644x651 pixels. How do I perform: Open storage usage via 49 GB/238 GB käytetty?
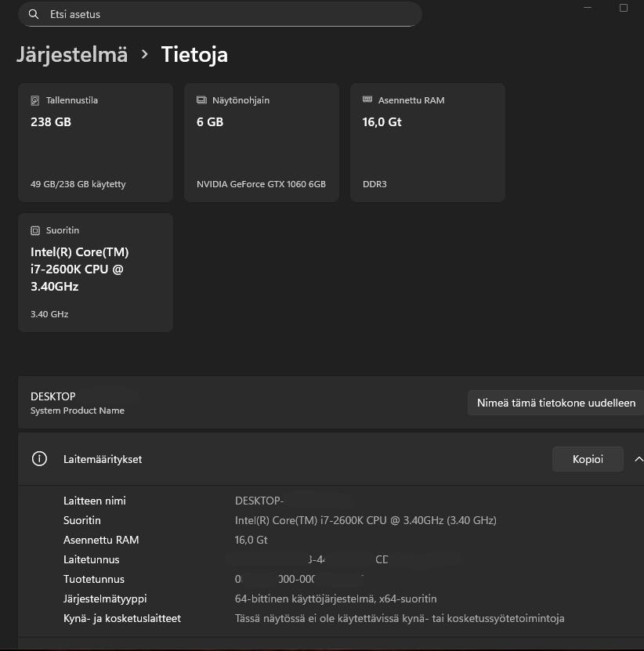pos(76,184)
